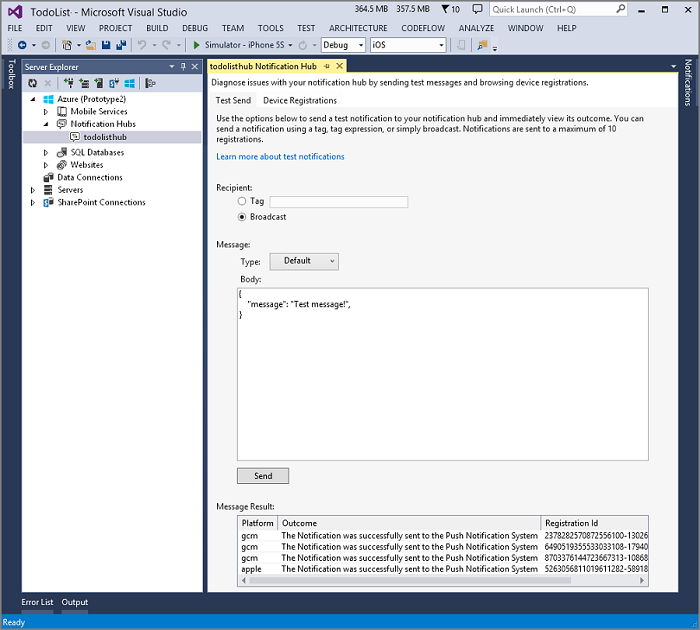The height and width of the screenshot is (630, 700).
Task: Open the Error List tab
Action: point(37,602)
